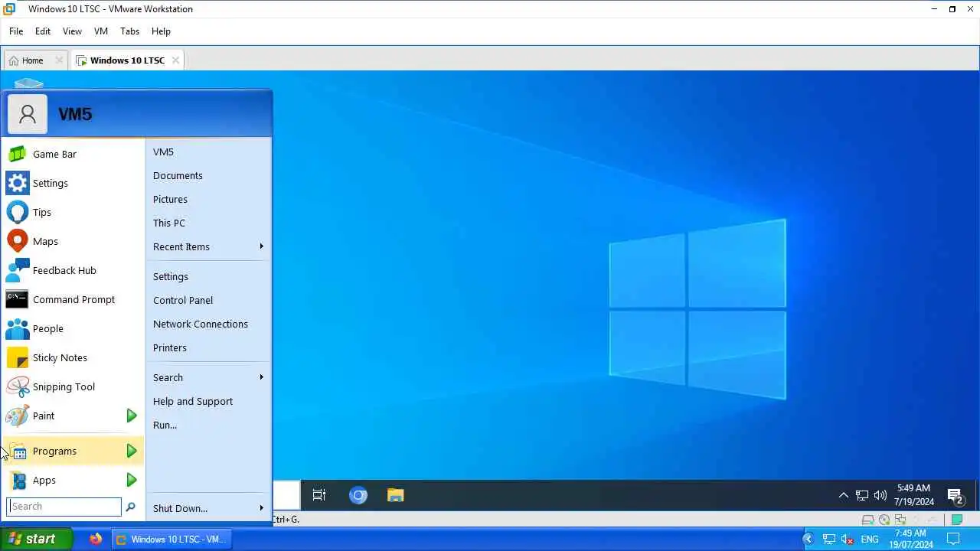The width and height of the screenshot is (980, 551).
Task: Launch Feedback Hub
Action: point(73,270)
